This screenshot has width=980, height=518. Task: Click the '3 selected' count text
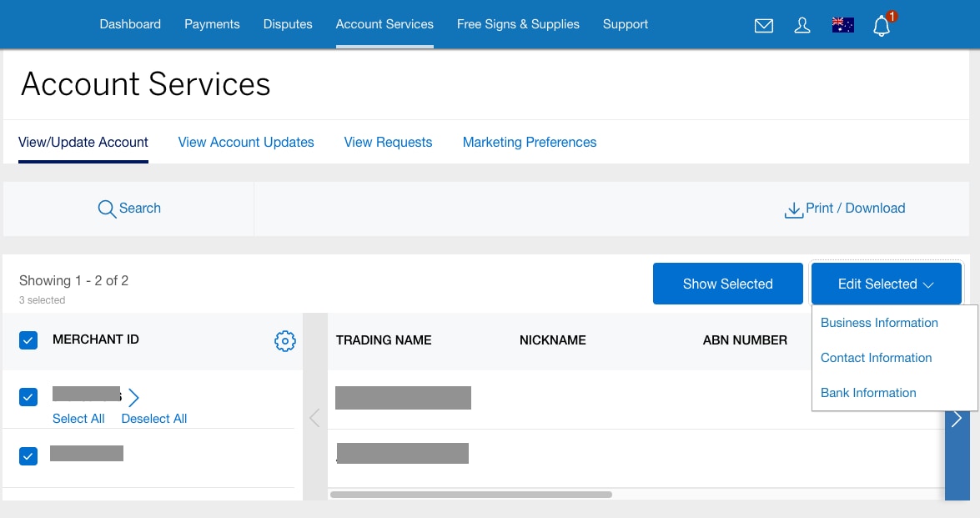pyautogui.click(x=42, y=300)
